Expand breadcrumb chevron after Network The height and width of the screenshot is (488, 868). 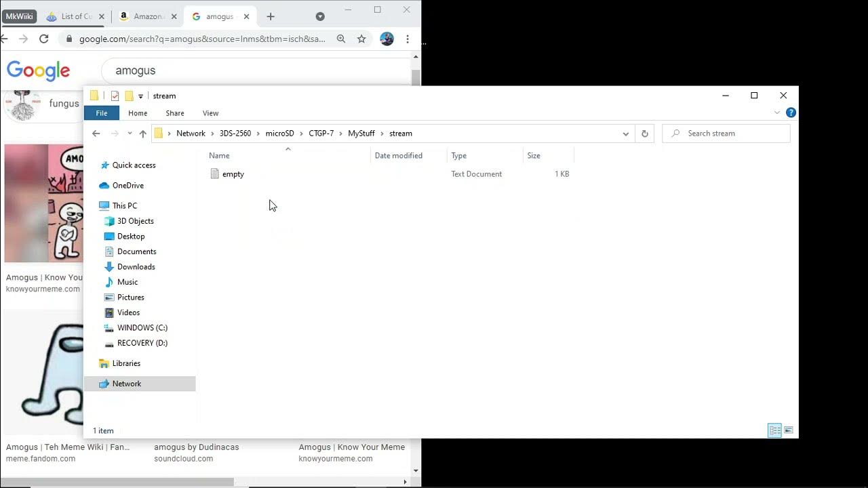[212, 134]
